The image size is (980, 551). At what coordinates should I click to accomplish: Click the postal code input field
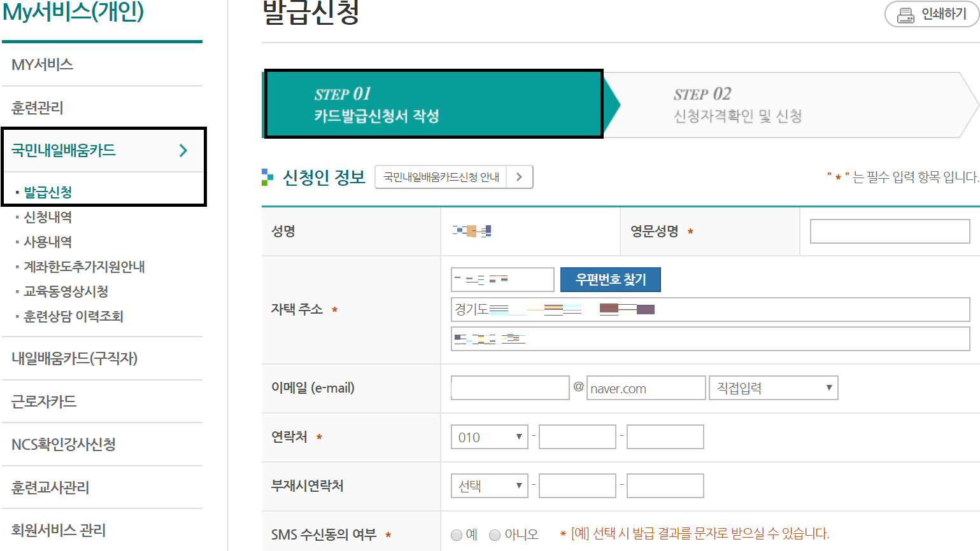point(502,279)
